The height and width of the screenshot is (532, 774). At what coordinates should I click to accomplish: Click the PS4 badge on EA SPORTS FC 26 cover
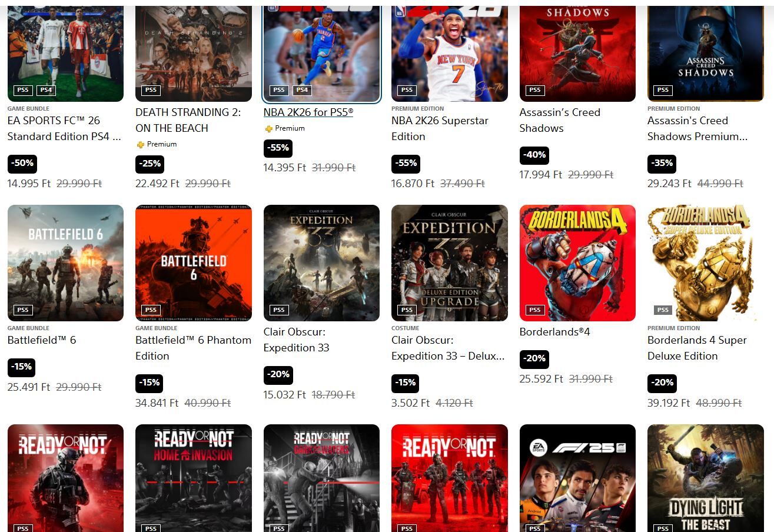coord(46,90)
